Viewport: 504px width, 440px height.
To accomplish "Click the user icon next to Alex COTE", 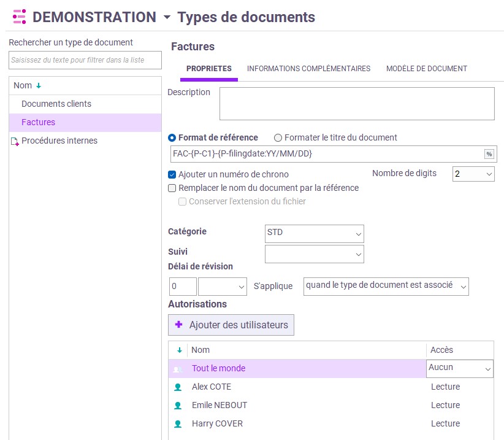I will [x=178, y=387].
